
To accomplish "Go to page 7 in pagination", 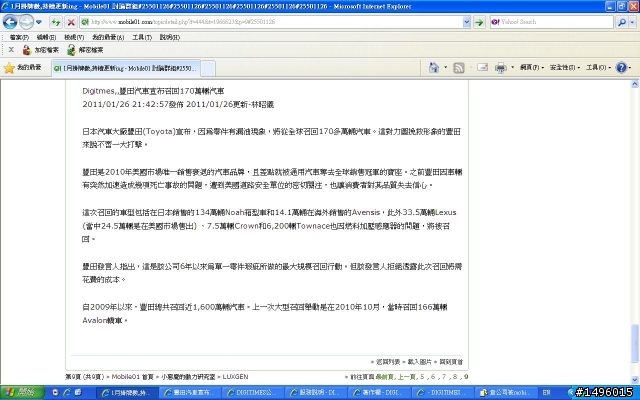I will pos(444,377).
